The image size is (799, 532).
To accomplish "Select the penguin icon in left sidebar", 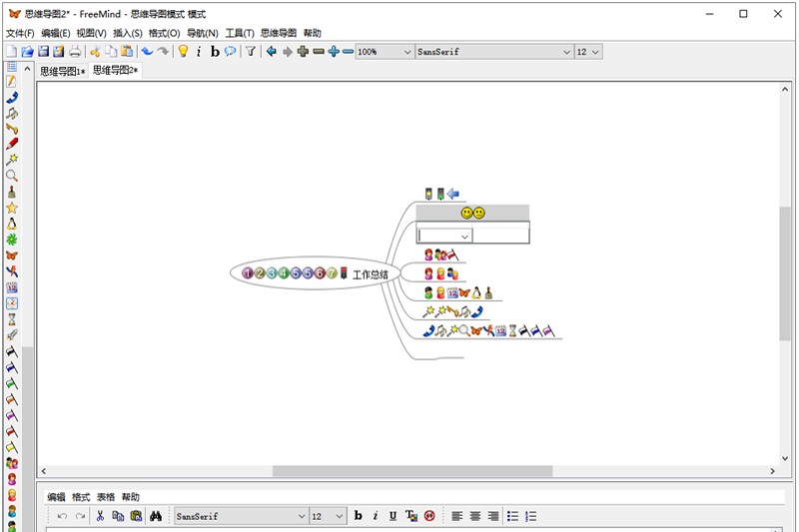I will pyautogui.click(x=12, y=224).
